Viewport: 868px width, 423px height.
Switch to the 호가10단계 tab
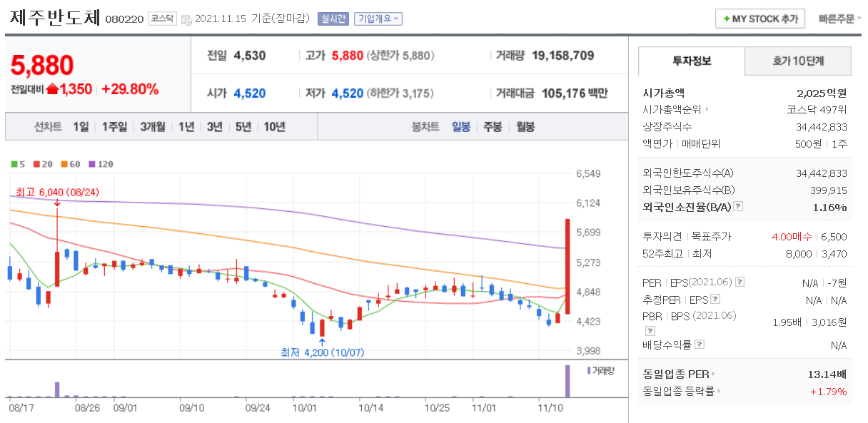tap(798, 61)
